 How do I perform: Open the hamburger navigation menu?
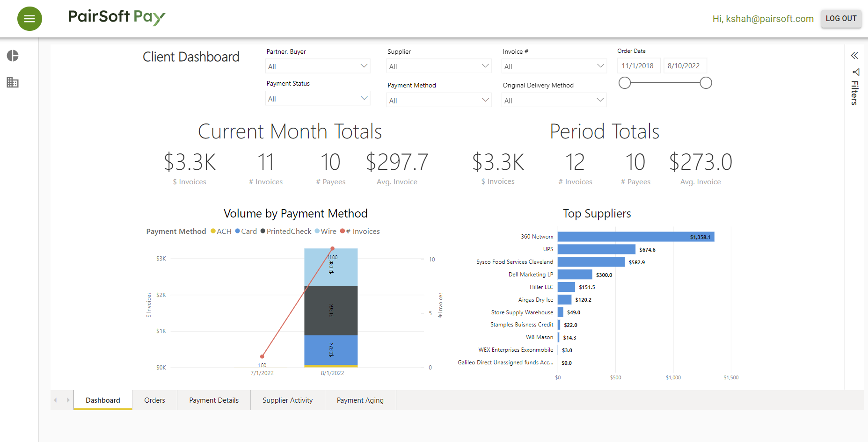tap(29, 19)
